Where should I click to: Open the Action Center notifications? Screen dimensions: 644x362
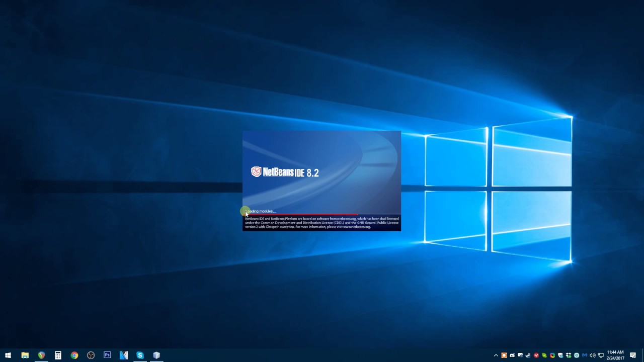[633, 355]
